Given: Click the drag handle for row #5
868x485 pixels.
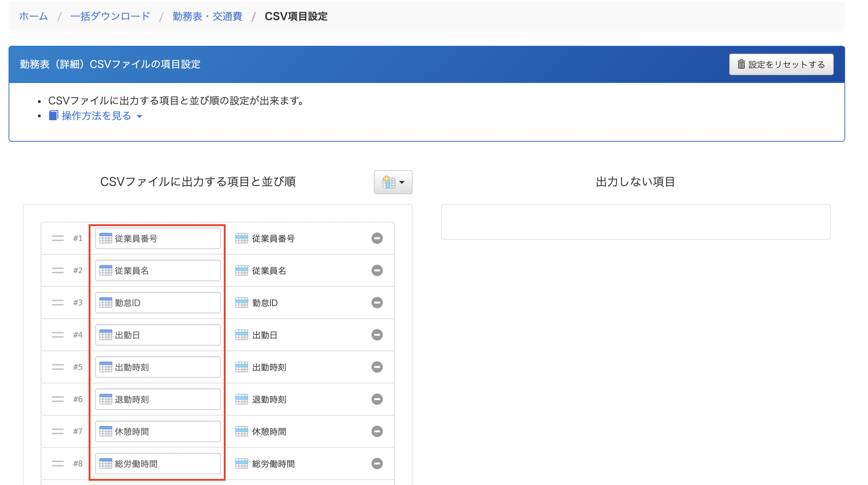Looking at the screenshot, I should click(x=58, y=367).
